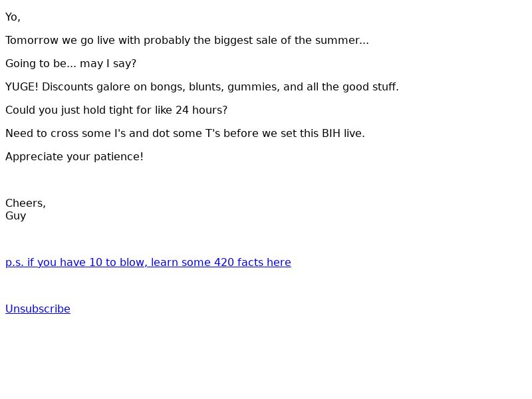The width and height of the screenshot is (532, 399).
Task: Click the "Going to be... may I say?" line
Action: (x=70, y=64)
